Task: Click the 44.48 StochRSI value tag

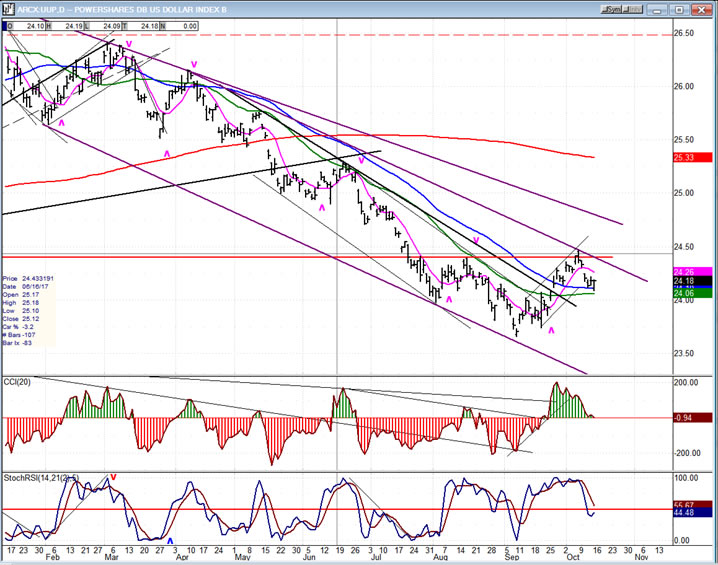Action: pos(693,513)
